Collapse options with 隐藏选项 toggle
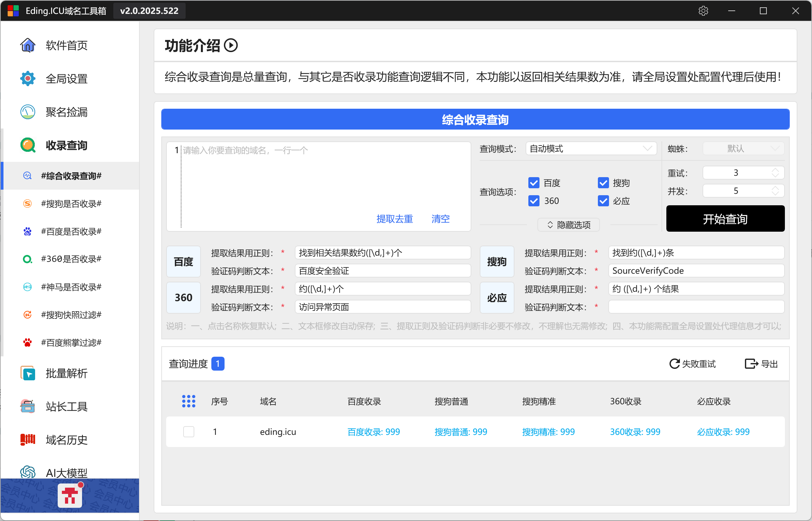 click(x=569, y=225)
